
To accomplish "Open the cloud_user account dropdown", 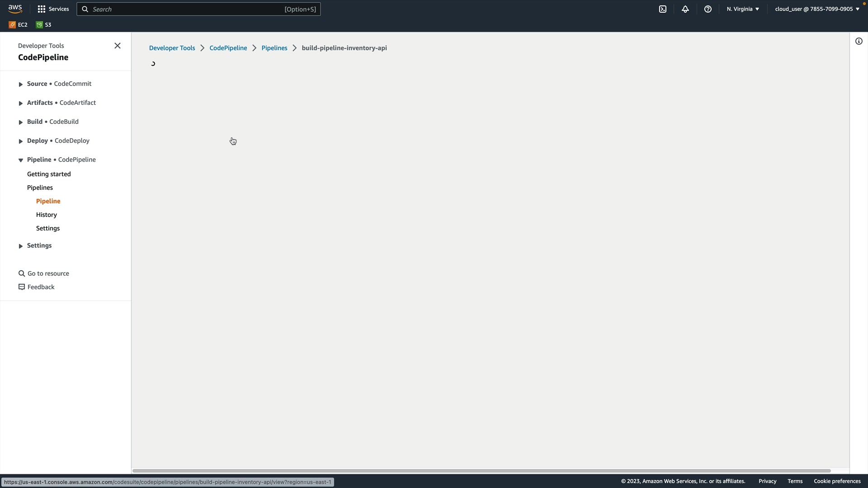I will pos(817,9).
